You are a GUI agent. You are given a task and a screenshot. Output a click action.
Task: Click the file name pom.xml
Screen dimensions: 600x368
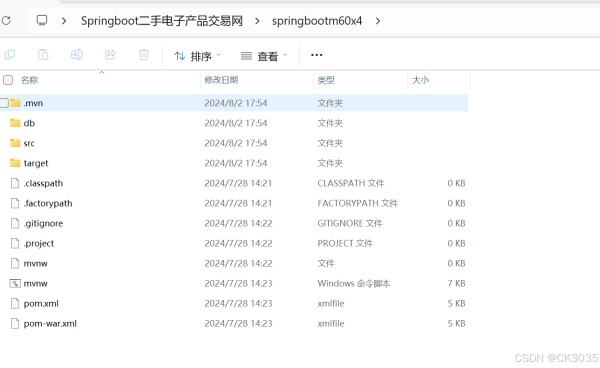point(41,304)
